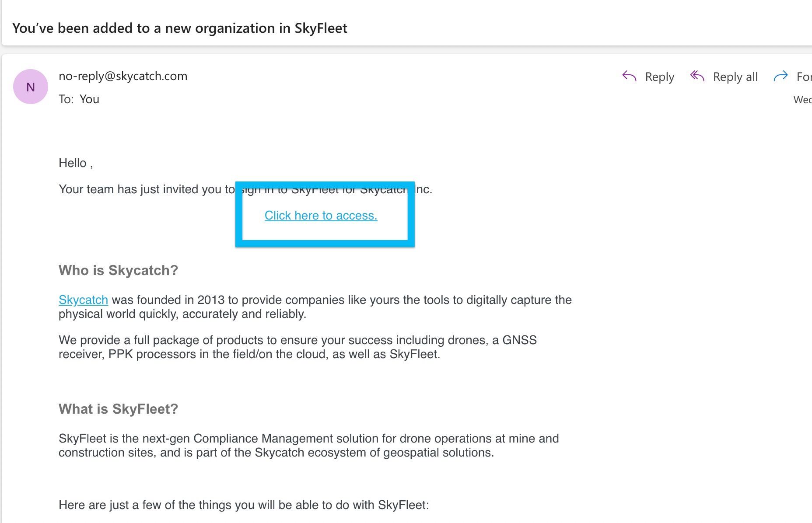Click the 'Who is Skycatch?' heading

tap(119, 270)
